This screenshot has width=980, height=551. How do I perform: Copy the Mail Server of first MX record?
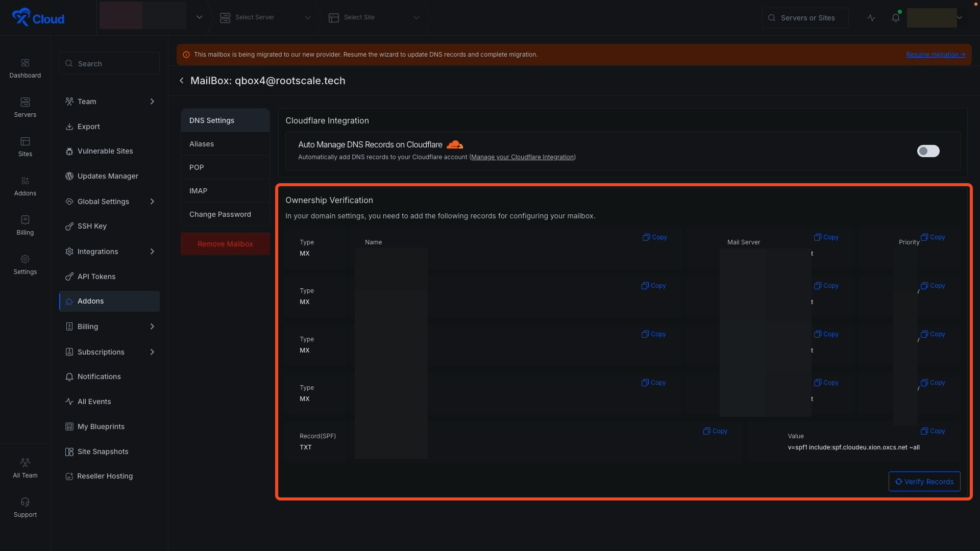point(826,237)
